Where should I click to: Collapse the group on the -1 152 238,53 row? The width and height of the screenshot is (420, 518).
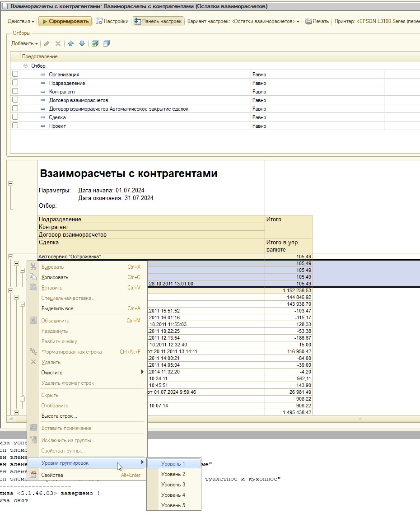tap(10, 291)
